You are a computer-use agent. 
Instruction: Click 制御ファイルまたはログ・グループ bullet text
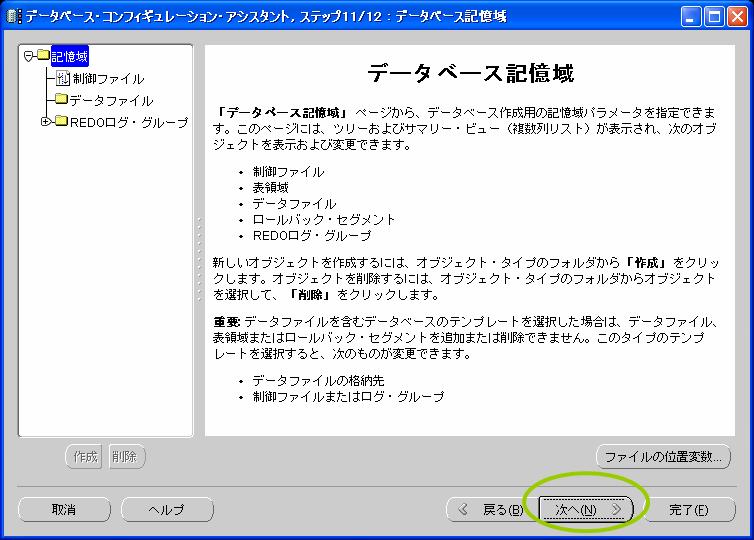(x=349, y=397)
